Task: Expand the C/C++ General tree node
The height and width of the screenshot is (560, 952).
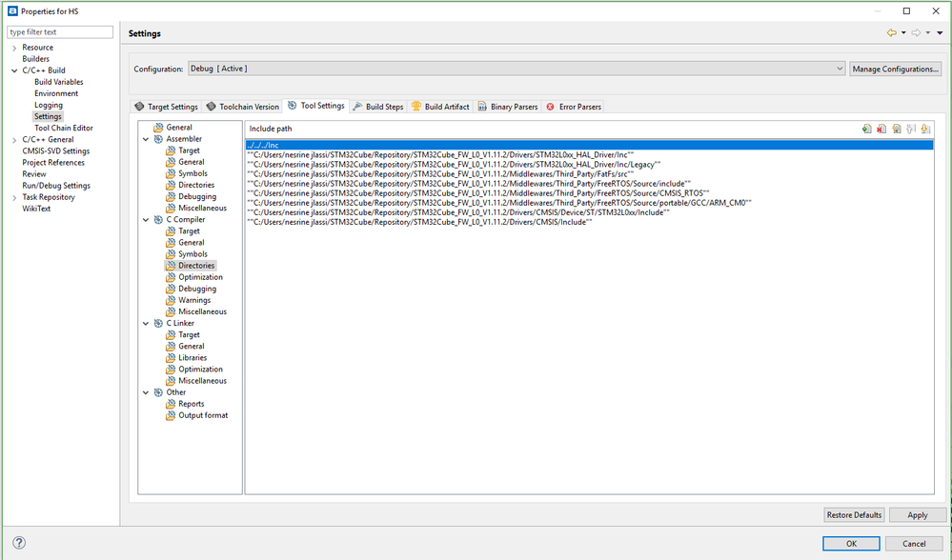Action: click(14, 140)
